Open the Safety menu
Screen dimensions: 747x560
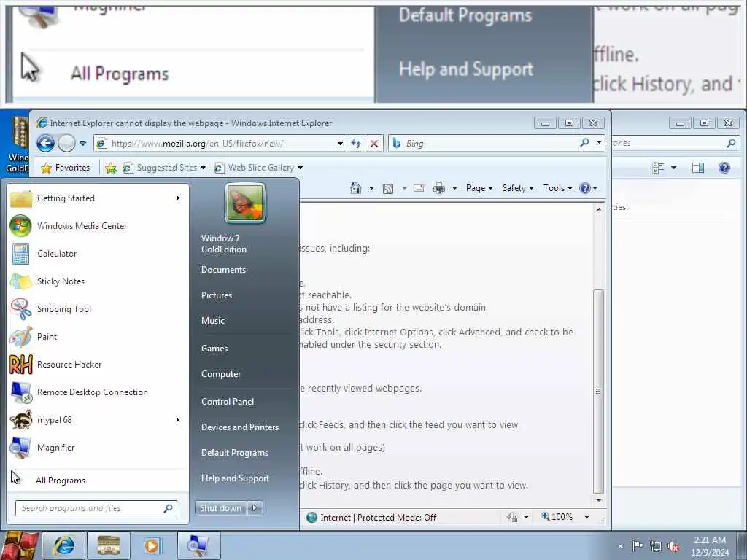(x=518, y=188)
